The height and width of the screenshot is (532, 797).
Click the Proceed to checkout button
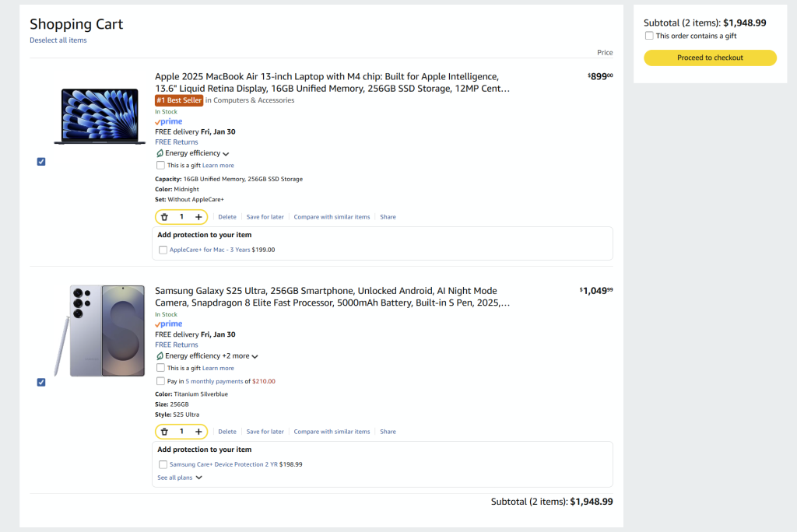pos(710,58)
